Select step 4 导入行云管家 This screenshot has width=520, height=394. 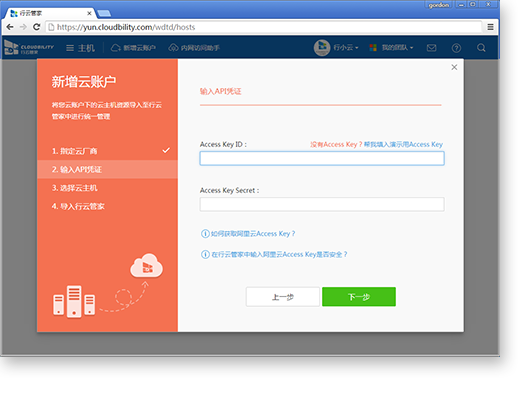coord(107,206)
